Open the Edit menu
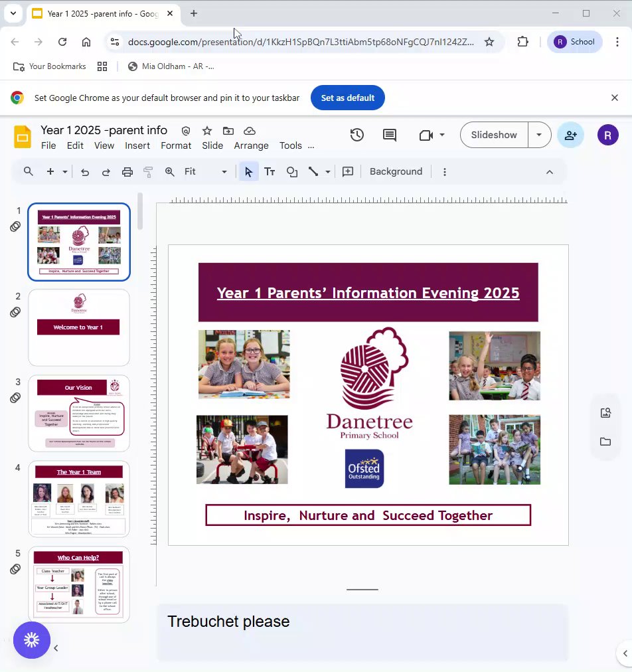The image size is (632, 672). coord(75,145)
